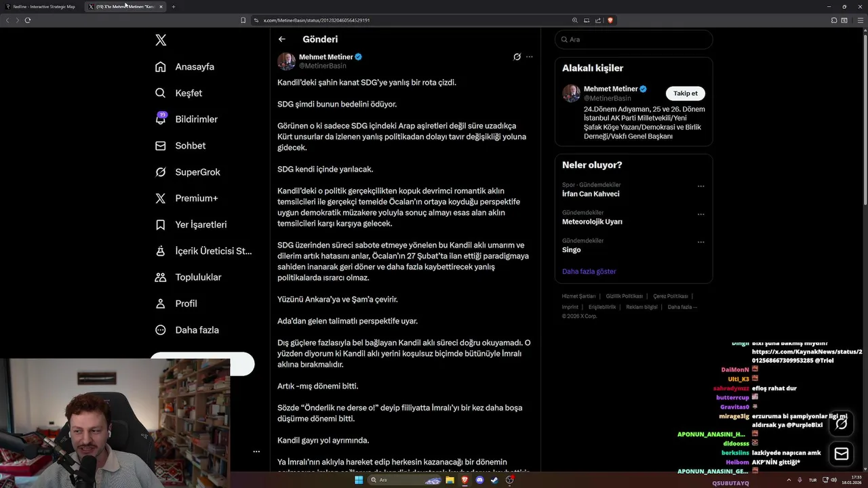This screenshot has width=868, height=488.
Task: Open Gizlilik Politikası footer link
Action: 625,296
